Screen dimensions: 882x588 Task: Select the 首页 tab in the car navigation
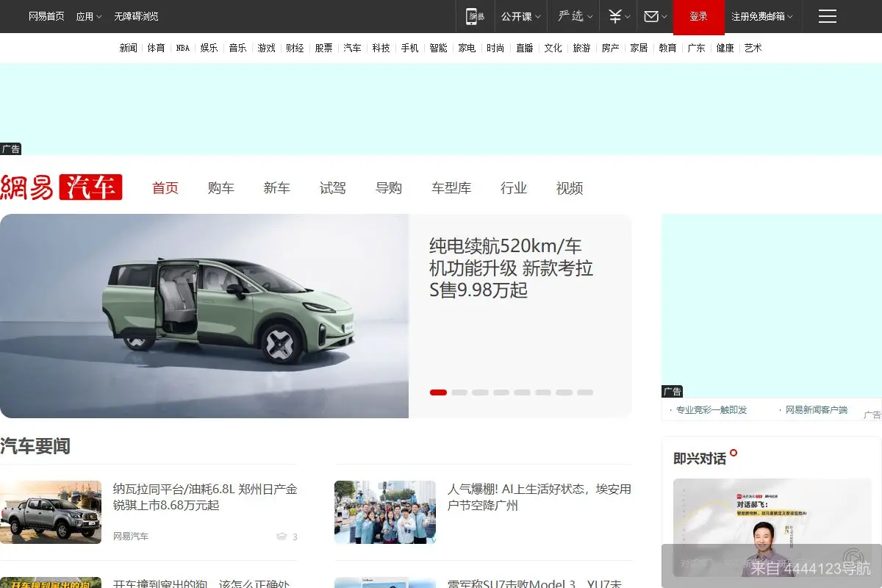[165, 187]
